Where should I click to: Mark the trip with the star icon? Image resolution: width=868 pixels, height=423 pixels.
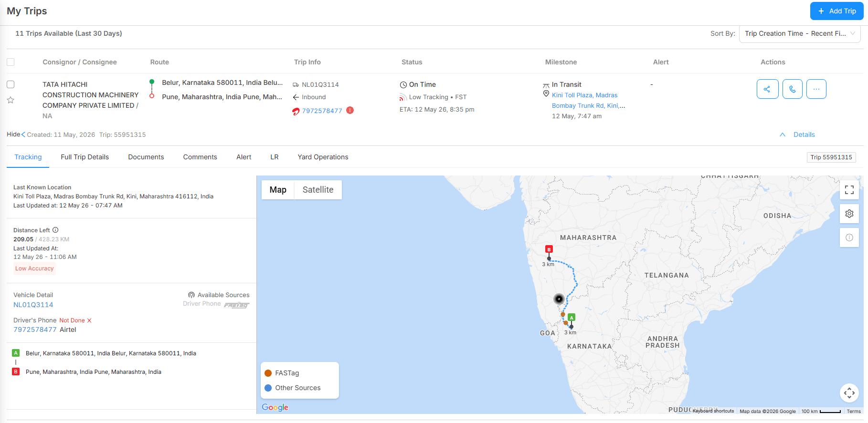click(11, 100)
